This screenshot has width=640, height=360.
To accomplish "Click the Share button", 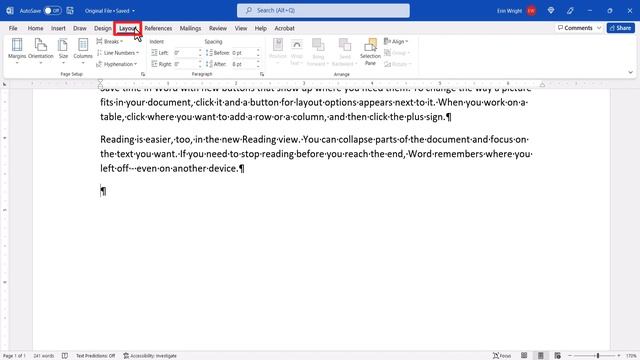I will (620, 28).
